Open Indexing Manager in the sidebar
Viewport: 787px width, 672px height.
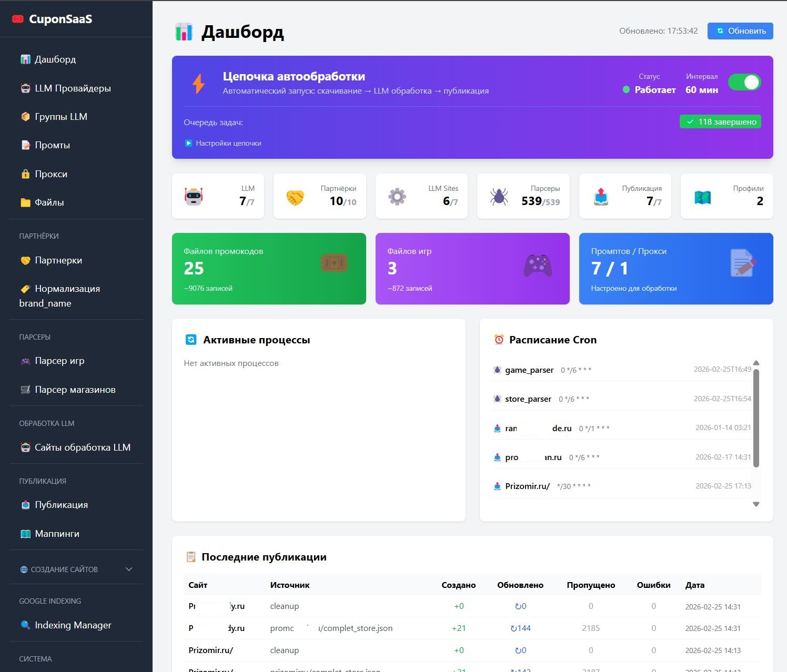click(73, 625)
